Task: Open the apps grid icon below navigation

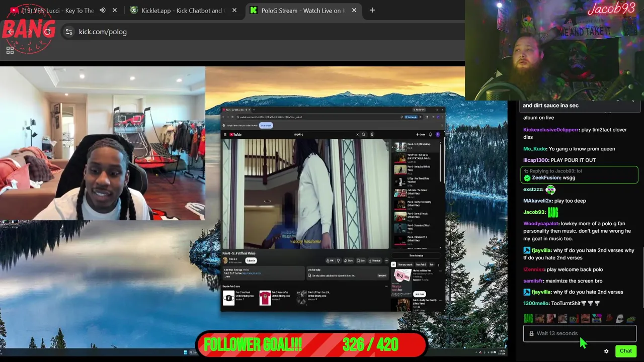Action: pos(10,50)
